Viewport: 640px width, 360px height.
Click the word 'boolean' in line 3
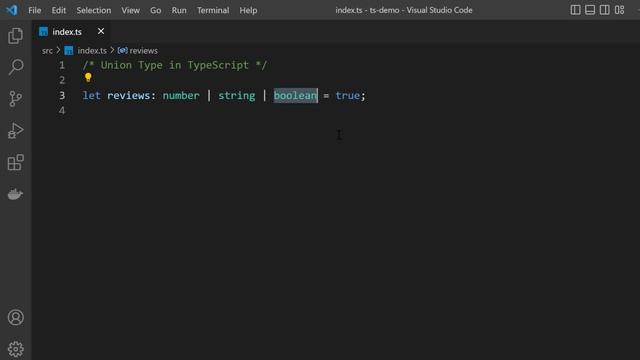pos(295,96)
